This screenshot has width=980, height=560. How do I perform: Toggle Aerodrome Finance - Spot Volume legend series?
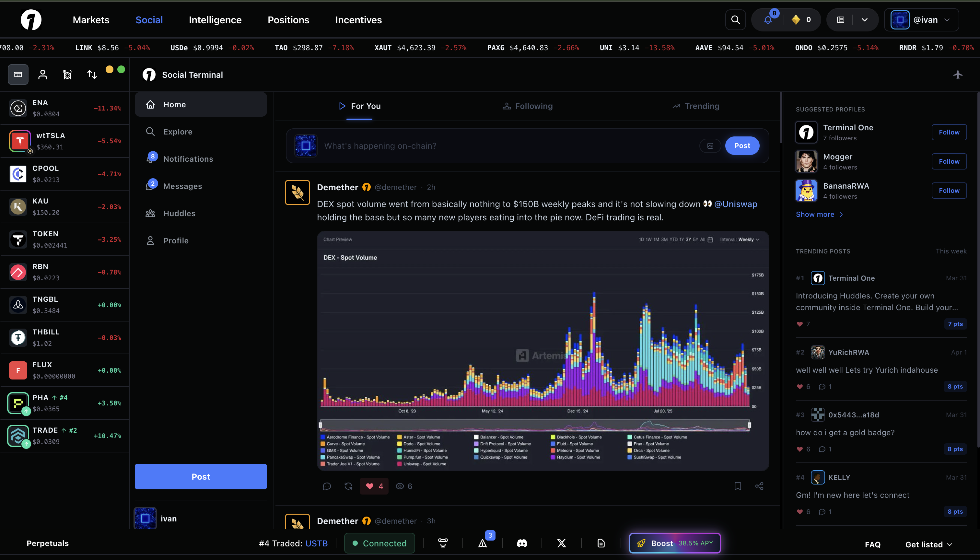(x=356, y=437)
